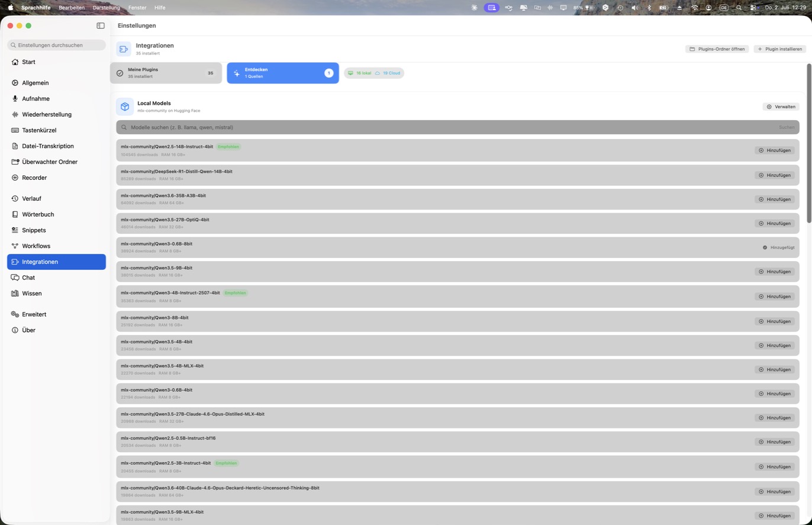Add the Qwen2.5-0.5B-Instruct-bf16 model
The image size is (812, 525).
point(774,442)
